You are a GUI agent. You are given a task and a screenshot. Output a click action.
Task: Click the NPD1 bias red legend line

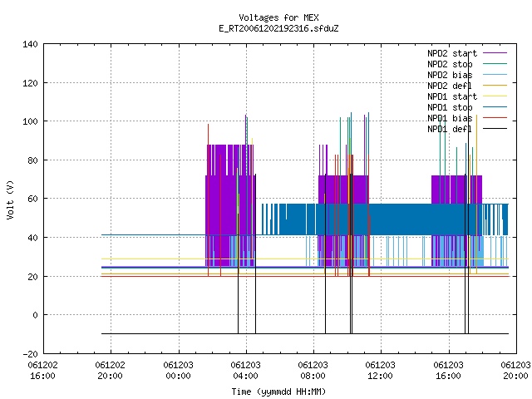tap(495, 118)
